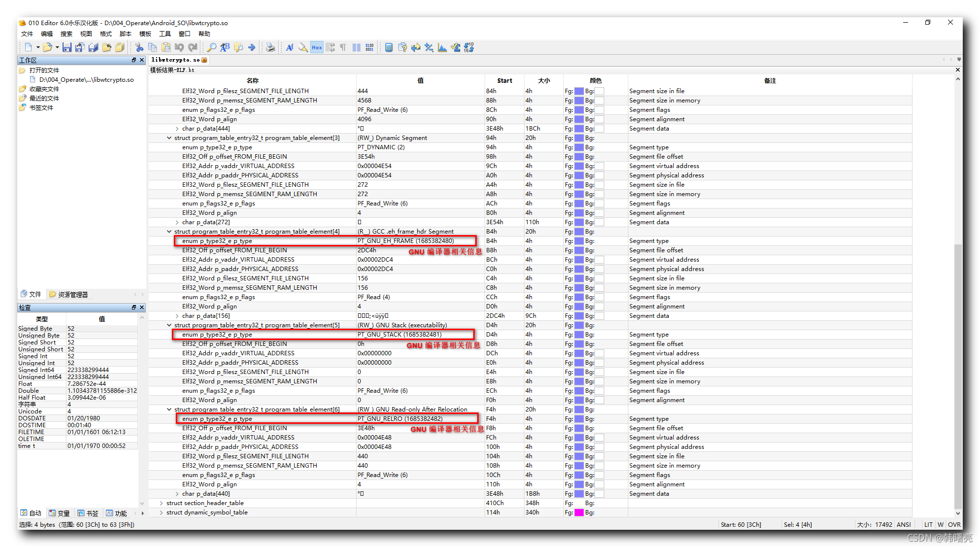Cut selection with the scissors icon

pyautogui.click(x=139, y=47)
